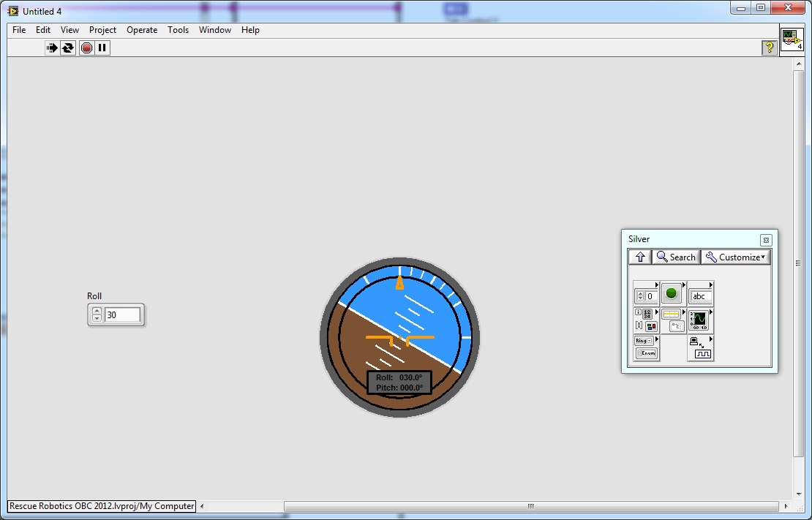Viewport: 812px width, 520px height.
Task: Search the controls palette
Action: [x=677, y=257]
